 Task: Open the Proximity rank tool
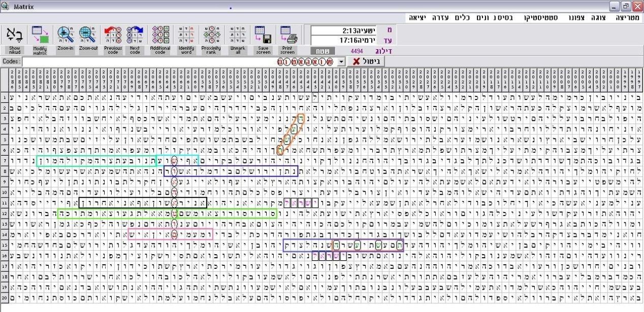pyautogui.click(x=211, y=36)
